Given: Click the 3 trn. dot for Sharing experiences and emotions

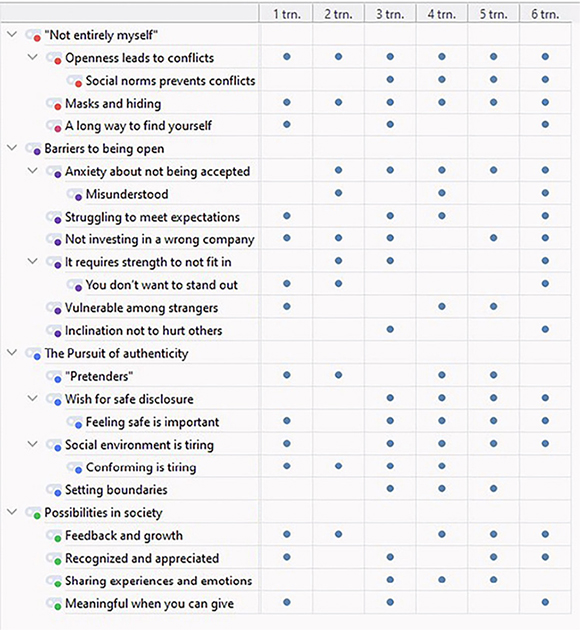Looking at the screenshot, I should click(390, 580).
